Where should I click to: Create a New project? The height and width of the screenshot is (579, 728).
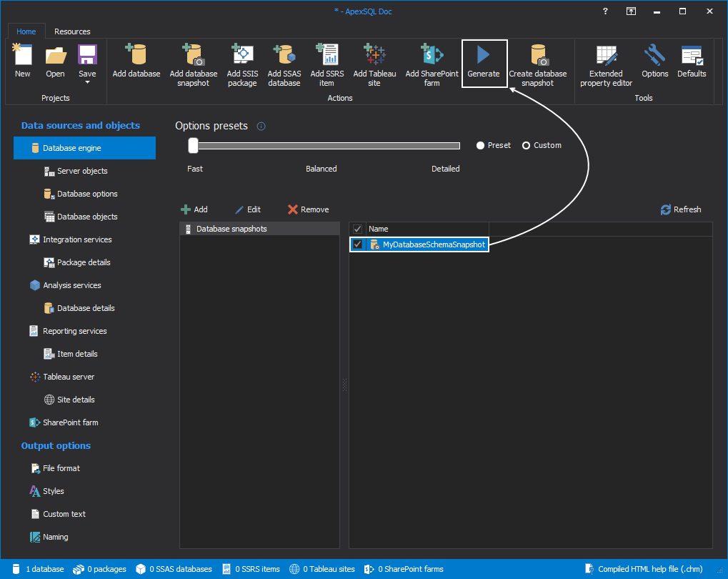pyautogui.click(x=22, y=61)
